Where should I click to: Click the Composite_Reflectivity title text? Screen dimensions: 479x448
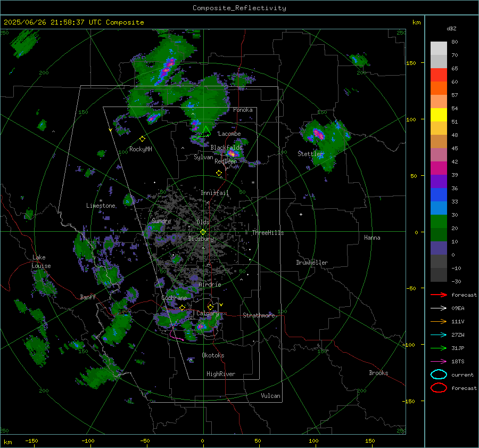[x=239, y=8]
